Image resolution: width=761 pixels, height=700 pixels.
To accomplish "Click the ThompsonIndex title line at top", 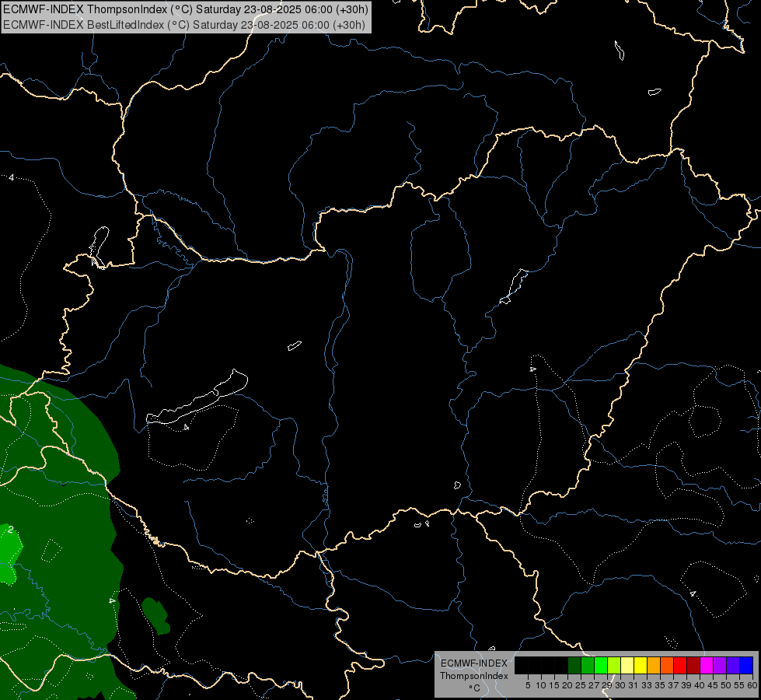I will (186, 9).
